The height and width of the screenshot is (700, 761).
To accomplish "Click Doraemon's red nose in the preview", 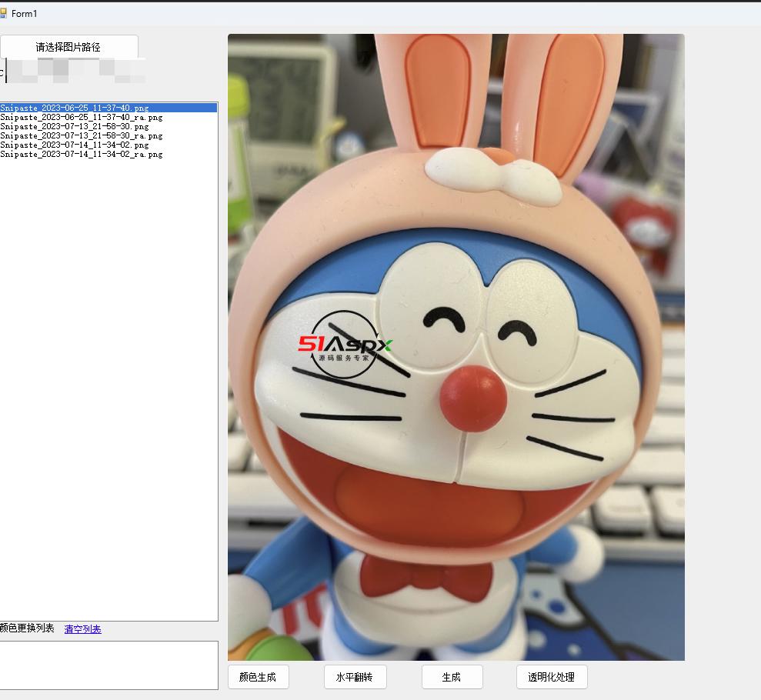I will (472, 398).
